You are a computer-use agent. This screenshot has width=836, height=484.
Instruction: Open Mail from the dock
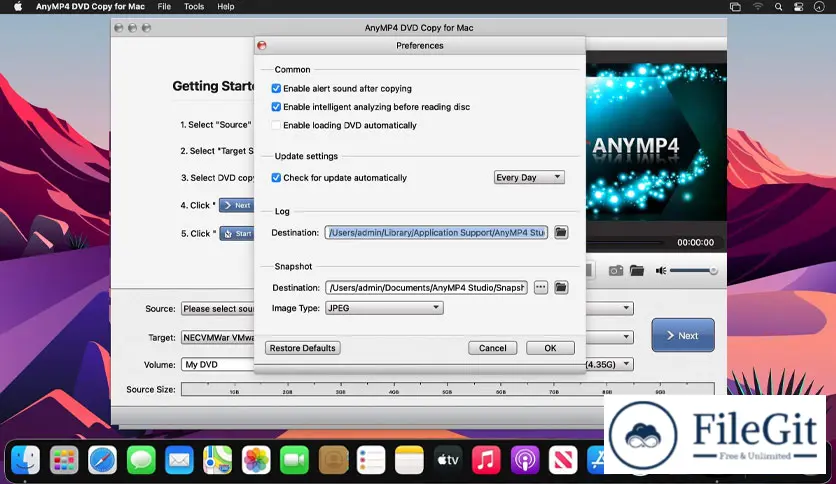click(x=179, y=459)
